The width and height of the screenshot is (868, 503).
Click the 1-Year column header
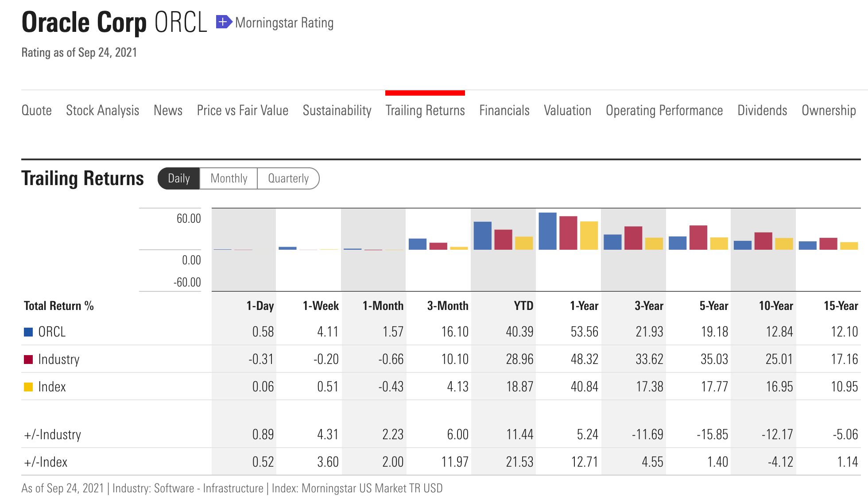pos(584,306)
